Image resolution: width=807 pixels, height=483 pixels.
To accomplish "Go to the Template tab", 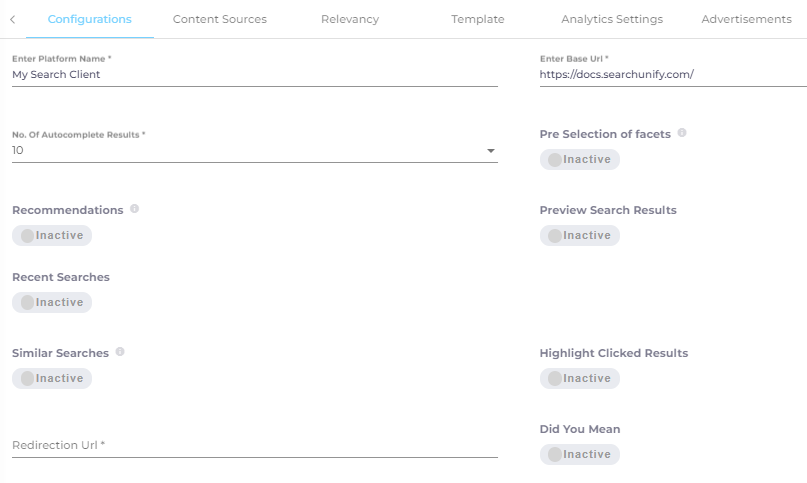I will [478, 19].
